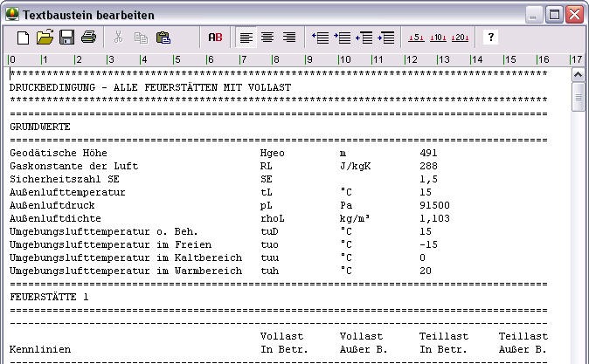Open help with the question mark button

[x=490, y=38]
